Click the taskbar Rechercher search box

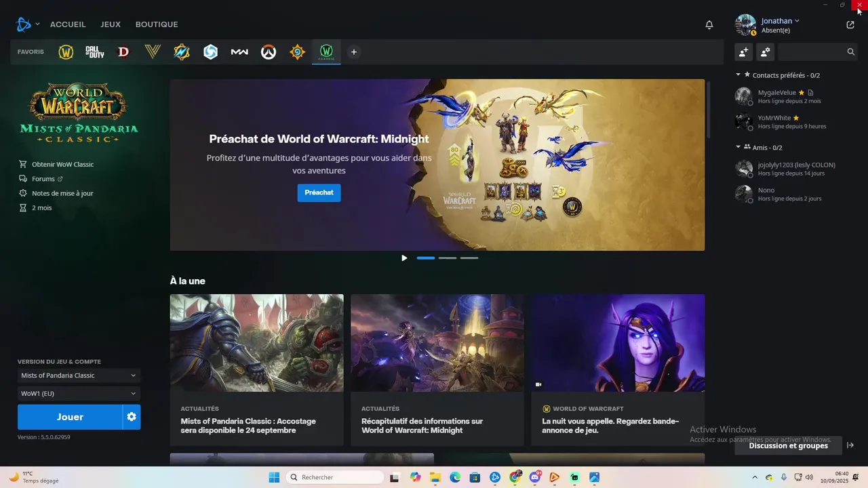(x=335, y=477)
